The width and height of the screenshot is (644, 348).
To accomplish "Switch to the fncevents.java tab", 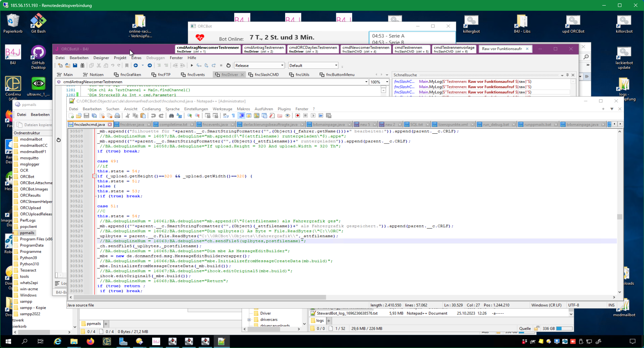I will pos(215,124).
